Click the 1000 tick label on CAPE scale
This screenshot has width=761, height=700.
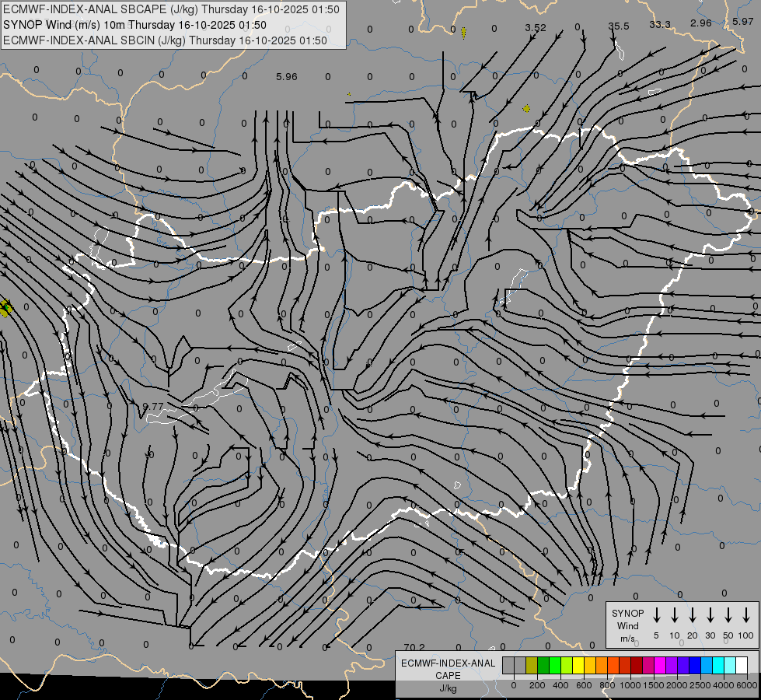tap(630, 685)
